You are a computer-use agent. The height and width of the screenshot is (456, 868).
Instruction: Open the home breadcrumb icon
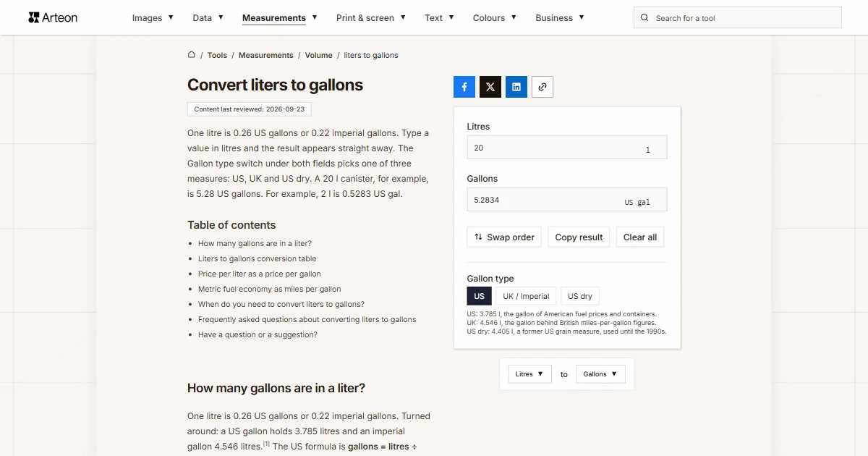(192, 54)
